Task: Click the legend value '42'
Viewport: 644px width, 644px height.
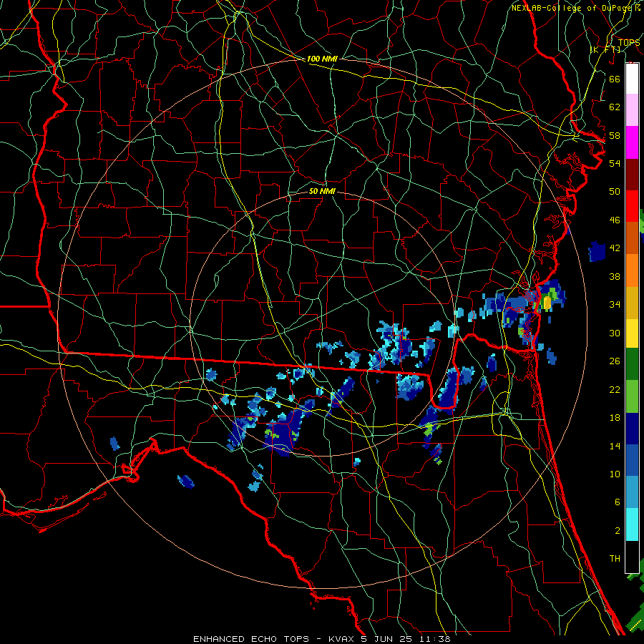Action: (615, 248)
